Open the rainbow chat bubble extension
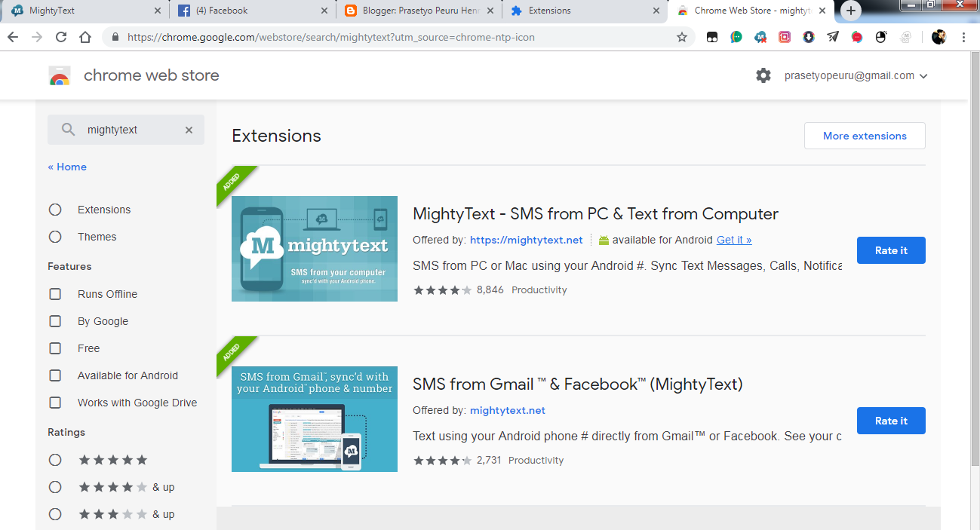Image resolution: width=980 pixels, height=530 pixels. [x=736, y=37]
